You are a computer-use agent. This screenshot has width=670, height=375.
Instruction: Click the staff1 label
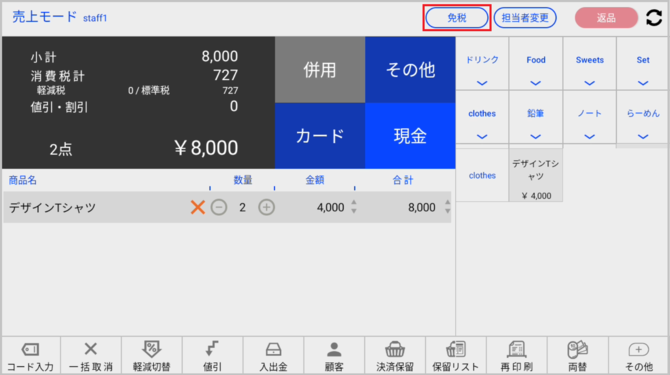click(x=95, y=18)
